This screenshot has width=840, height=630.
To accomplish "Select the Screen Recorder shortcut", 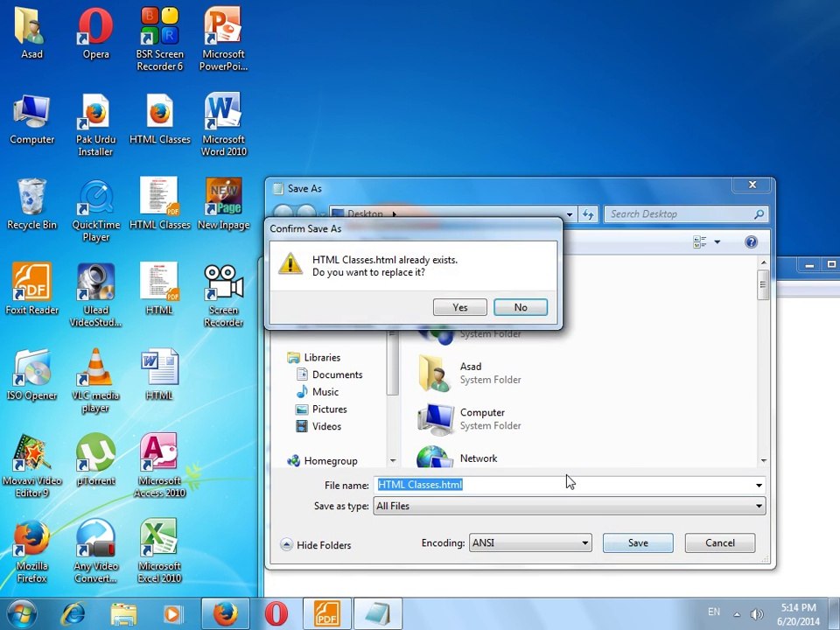I will 223,296.
